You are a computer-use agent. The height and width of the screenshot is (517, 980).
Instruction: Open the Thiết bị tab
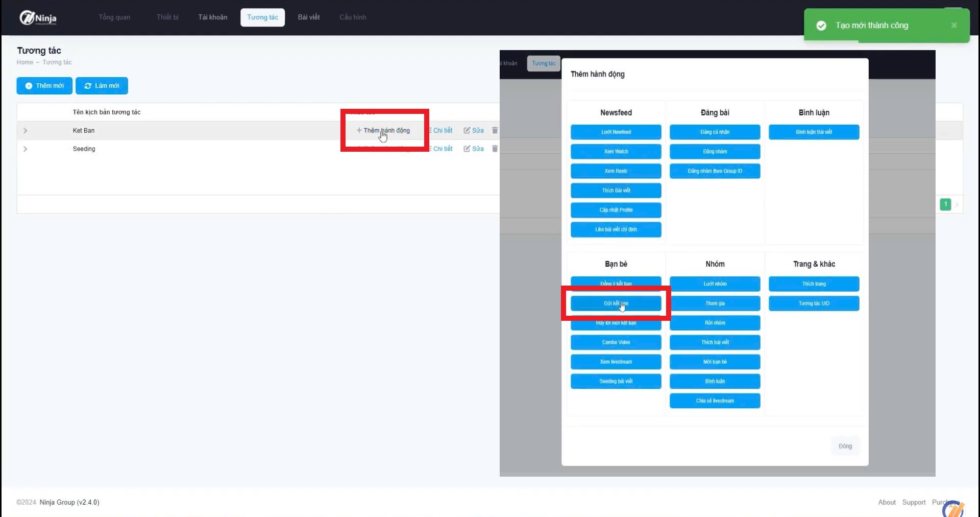(x=167, y=17)
